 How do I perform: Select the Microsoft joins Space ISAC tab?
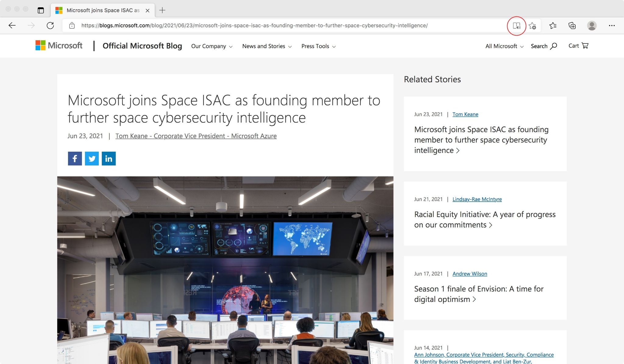click(x=103, y=10)
